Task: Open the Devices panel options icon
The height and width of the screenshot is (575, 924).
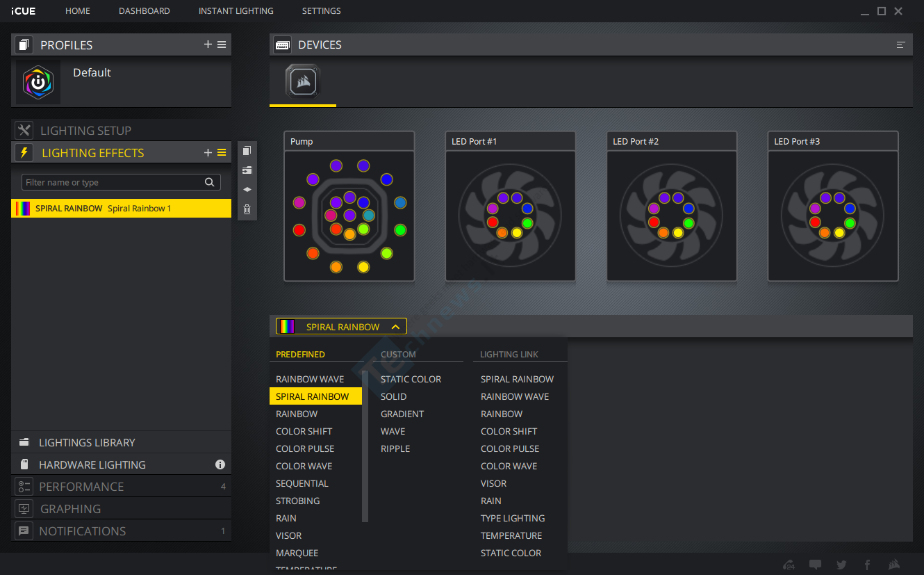Action: pos(901,44)
